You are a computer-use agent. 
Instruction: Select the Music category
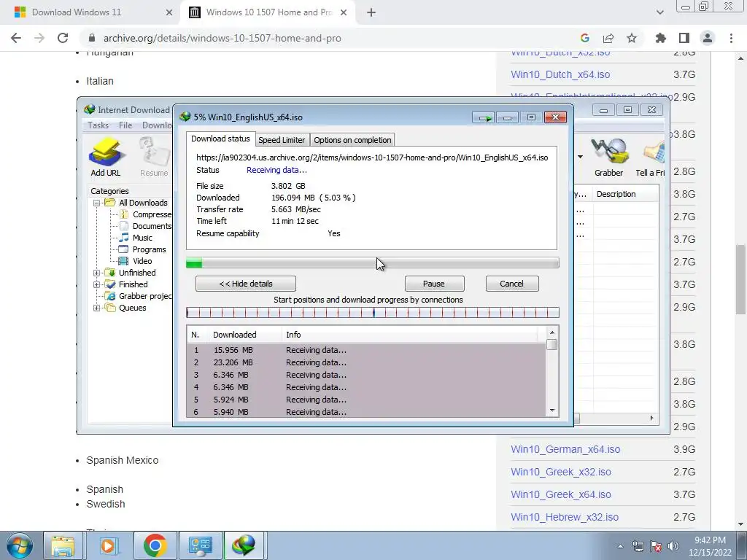pos(142,238)
